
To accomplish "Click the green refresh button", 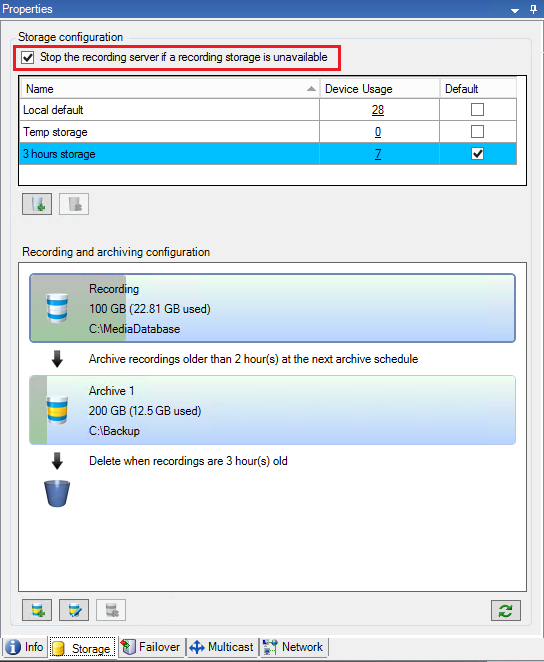I will click(x=506, y=610).
